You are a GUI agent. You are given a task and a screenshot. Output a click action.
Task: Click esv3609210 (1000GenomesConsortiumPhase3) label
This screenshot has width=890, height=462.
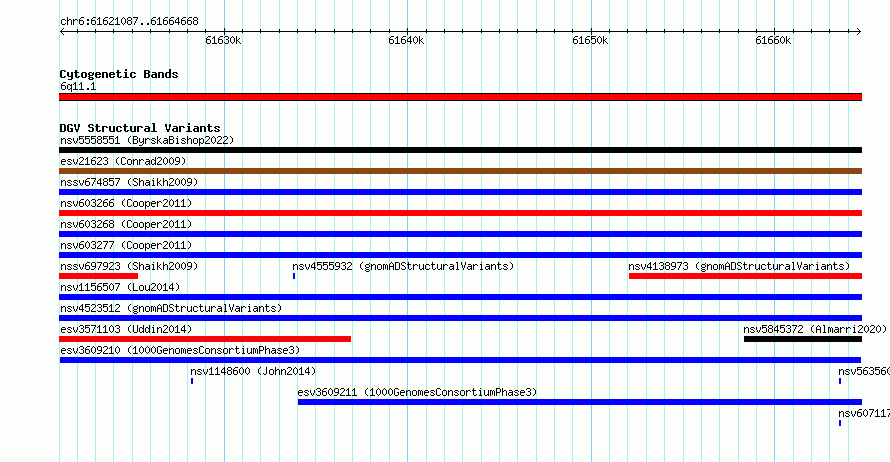[180, 350]
